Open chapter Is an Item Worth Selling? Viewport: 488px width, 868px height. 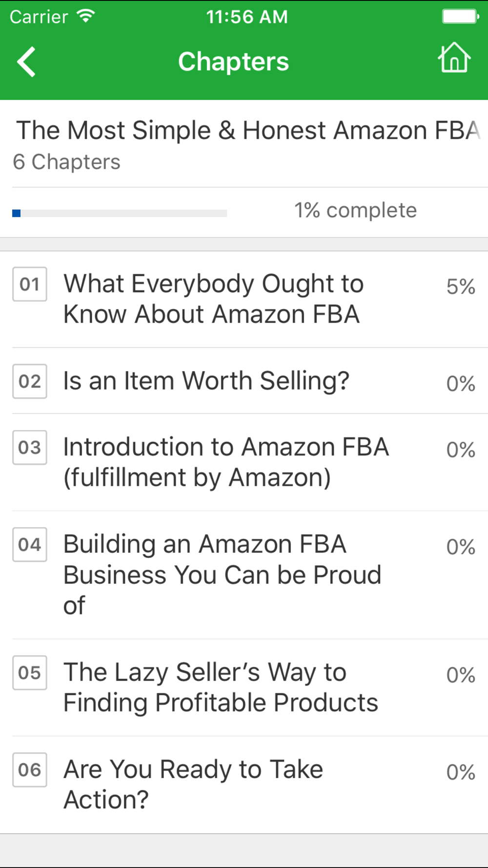pyautogui.click(x=244, y=381)
